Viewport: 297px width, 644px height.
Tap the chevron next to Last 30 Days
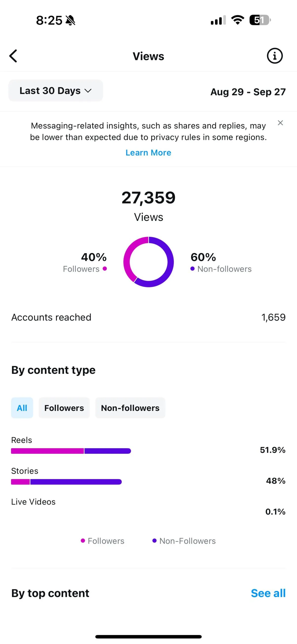tap(88, 91)
